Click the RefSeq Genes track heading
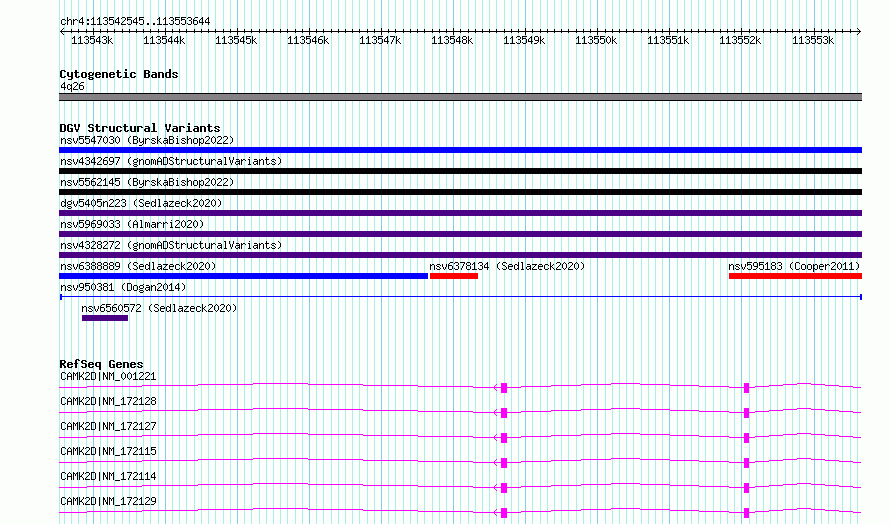 [x=101, y=364]
